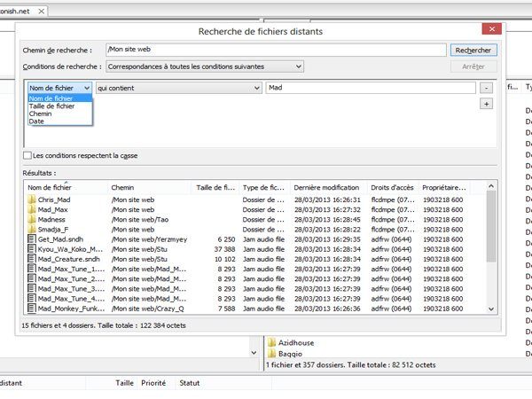Sort results by 'Dernière modification' column header

(x=328, y=187)
